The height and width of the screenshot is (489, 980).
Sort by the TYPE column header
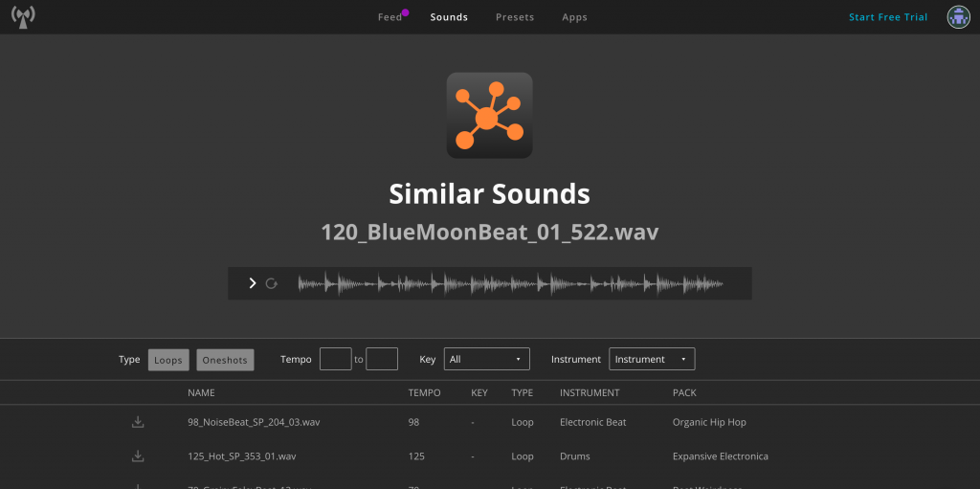[522, 392]
